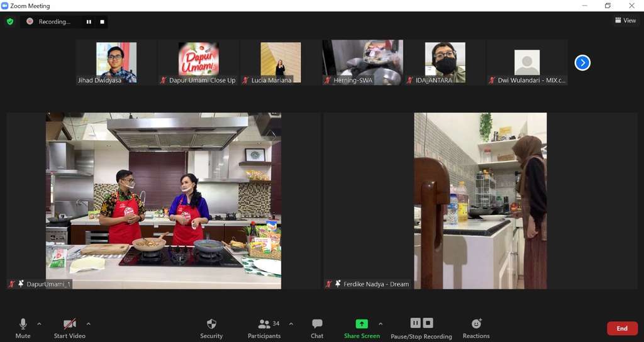The height and width of the screenshot is (342, 644).
Task: Click the "Recording..." status text
Action: 54,22
